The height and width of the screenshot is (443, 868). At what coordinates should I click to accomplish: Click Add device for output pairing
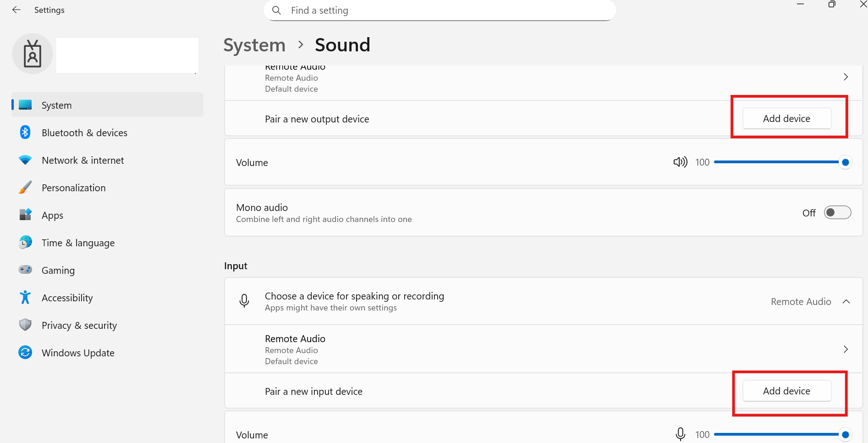tap(786, 119)
